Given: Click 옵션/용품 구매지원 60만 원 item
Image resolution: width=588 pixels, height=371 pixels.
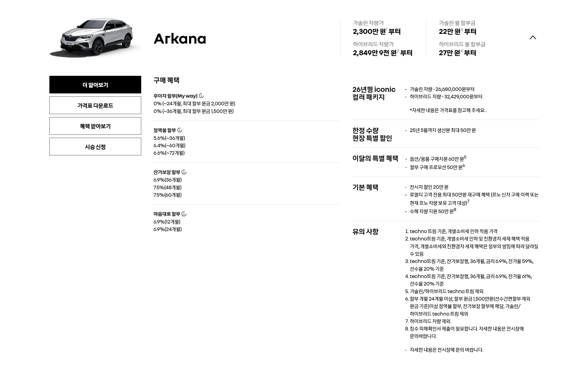Looking at the screenshot, I should [437, 159].
